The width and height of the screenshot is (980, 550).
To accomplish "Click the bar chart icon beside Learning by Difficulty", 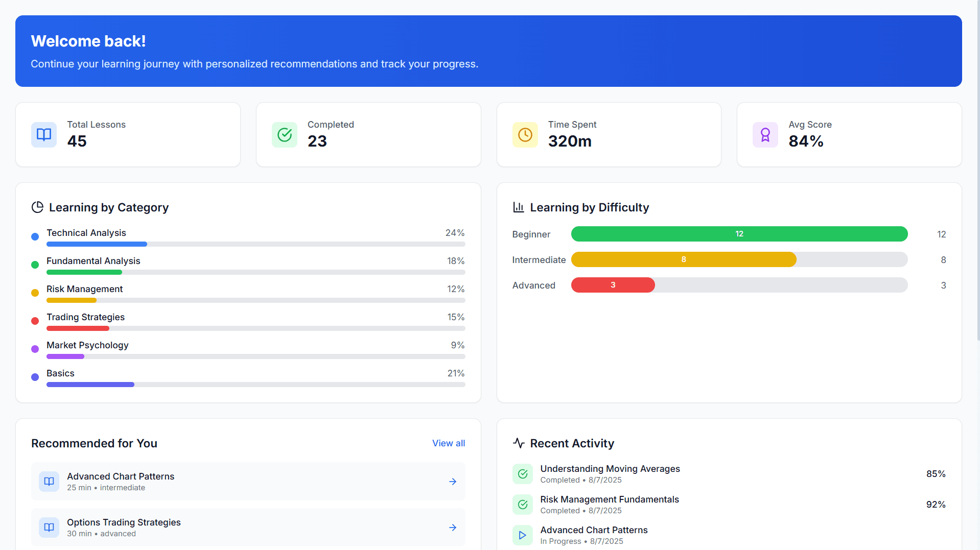I will click(519, 207).
